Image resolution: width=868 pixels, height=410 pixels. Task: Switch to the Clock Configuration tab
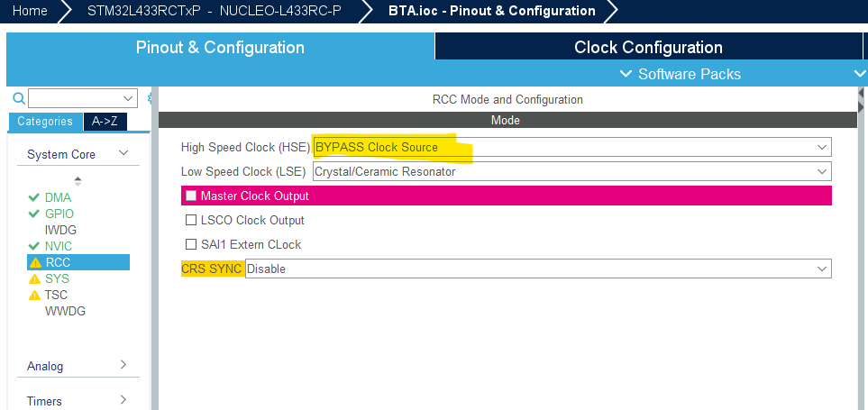click(648, 48)
